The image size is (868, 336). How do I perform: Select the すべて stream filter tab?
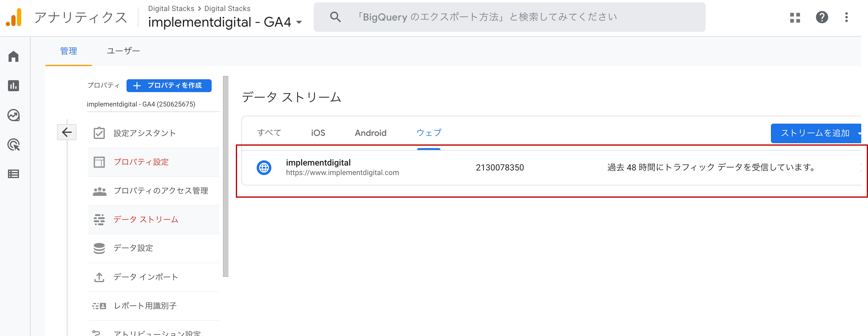point(269,133)
